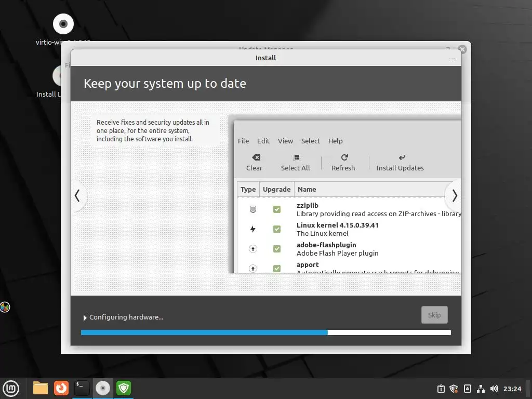The image size is (532, 399).
Task: Select the Linux kernel 4.15.0.39.41 entry
Action: pos(338,225)
